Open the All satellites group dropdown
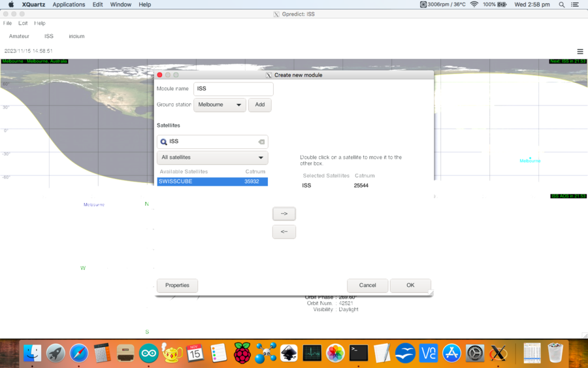This screenshot has width=588, height=368. (x=212, y=158)
